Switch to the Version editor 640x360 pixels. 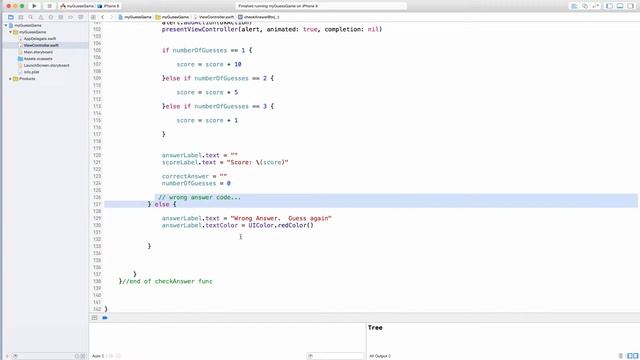pos(596,6)
